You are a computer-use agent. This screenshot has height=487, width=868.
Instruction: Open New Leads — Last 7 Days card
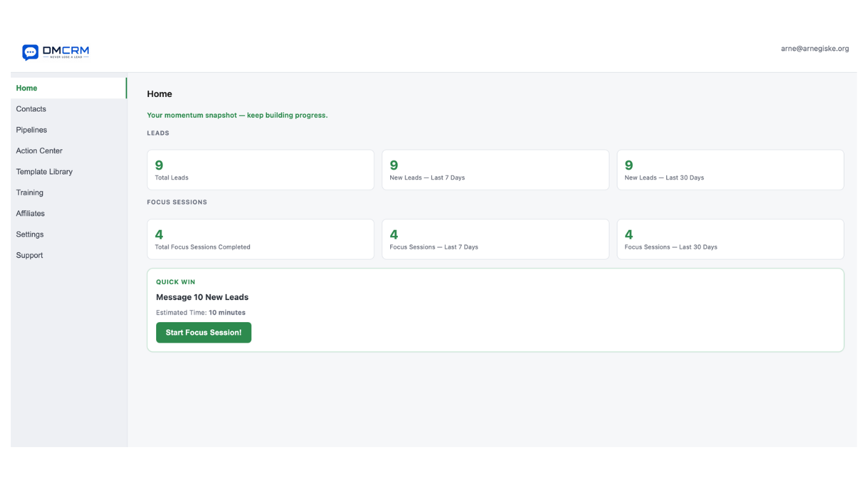click(496, 170)
